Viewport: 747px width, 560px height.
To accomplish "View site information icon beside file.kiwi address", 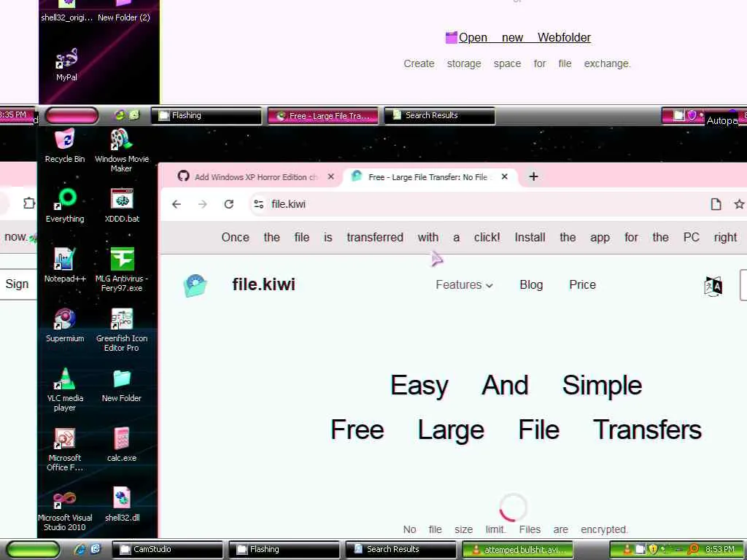I will (x=259, y=204).
